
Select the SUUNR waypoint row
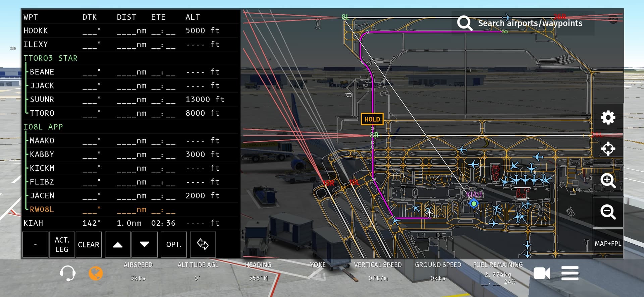click(x=131, y=100)
